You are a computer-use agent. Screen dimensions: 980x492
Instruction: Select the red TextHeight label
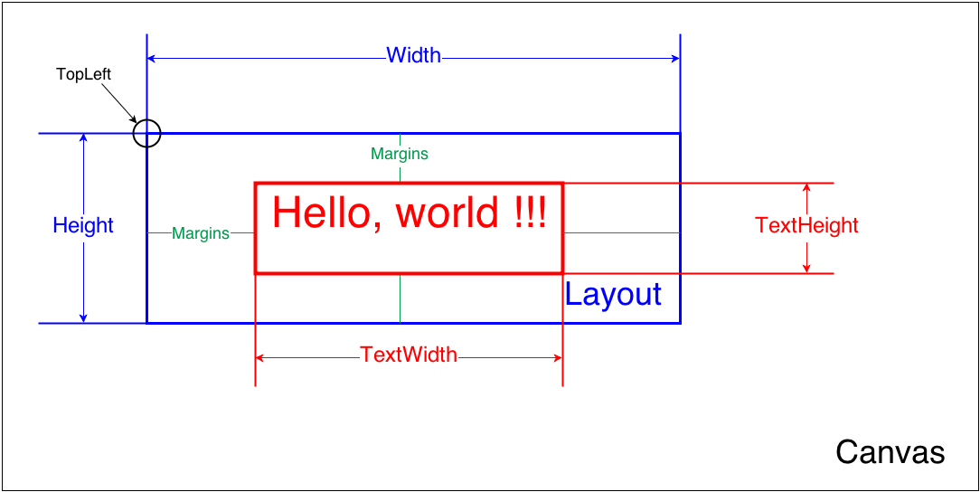tap(806, 225)
